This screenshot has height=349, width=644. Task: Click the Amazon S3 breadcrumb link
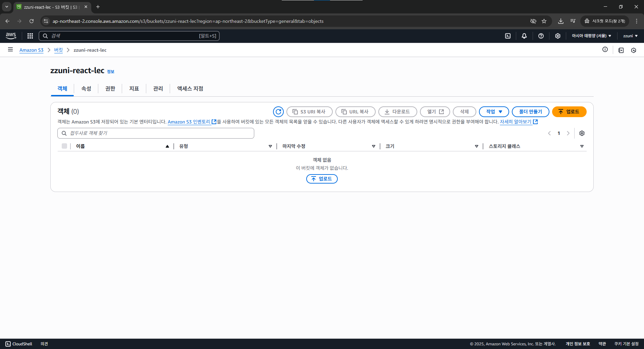[32, 50]
